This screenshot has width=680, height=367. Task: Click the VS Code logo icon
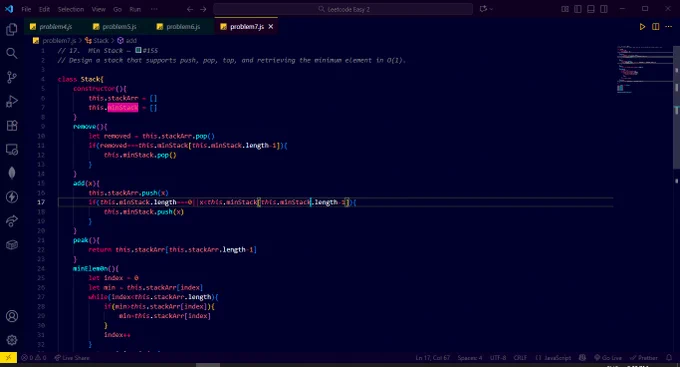click(x=9, y=9)
